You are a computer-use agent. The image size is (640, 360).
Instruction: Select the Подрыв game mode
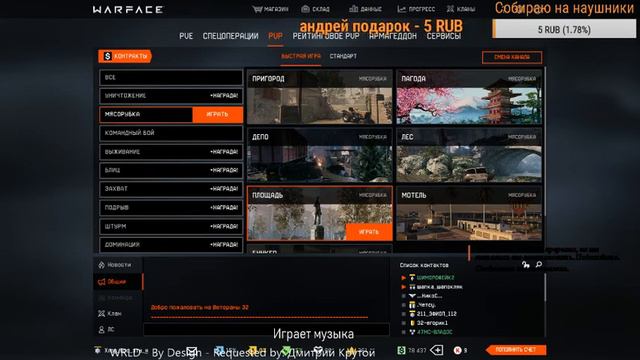click(171, 208)
